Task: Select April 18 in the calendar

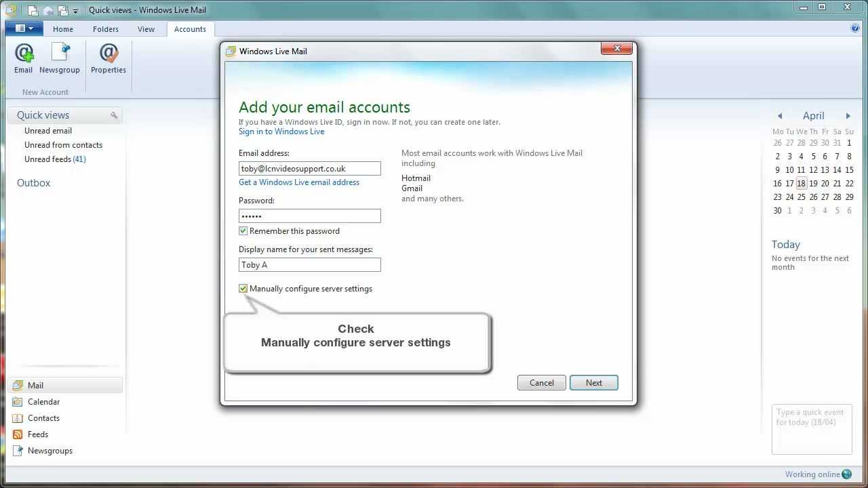Action: 802,184
